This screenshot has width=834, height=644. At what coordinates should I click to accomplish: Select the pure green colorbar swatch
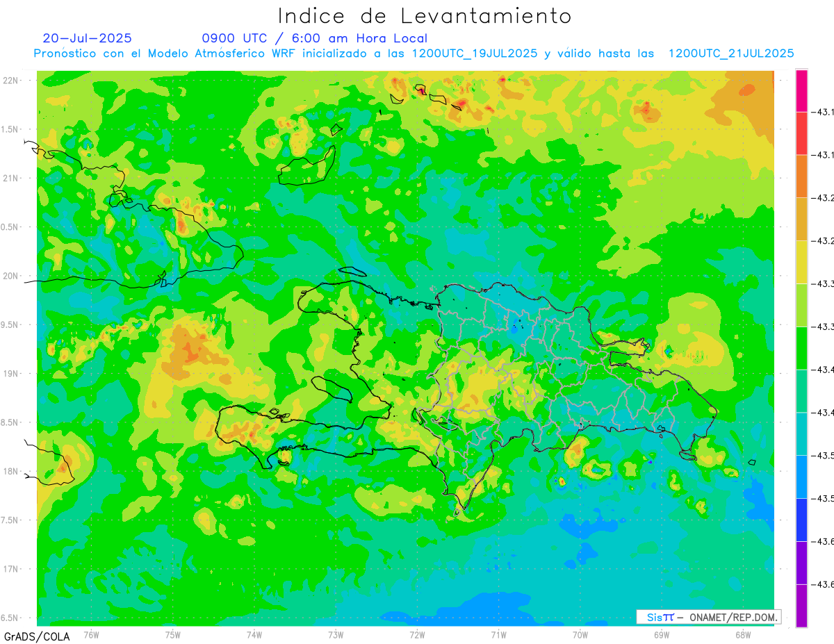click(801, 347)
